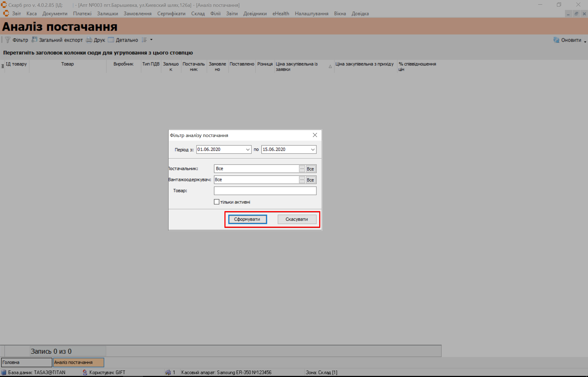Click the Все button beside Постачальник
This screenshot has width=588, height=377.
(x=310, y=169)
